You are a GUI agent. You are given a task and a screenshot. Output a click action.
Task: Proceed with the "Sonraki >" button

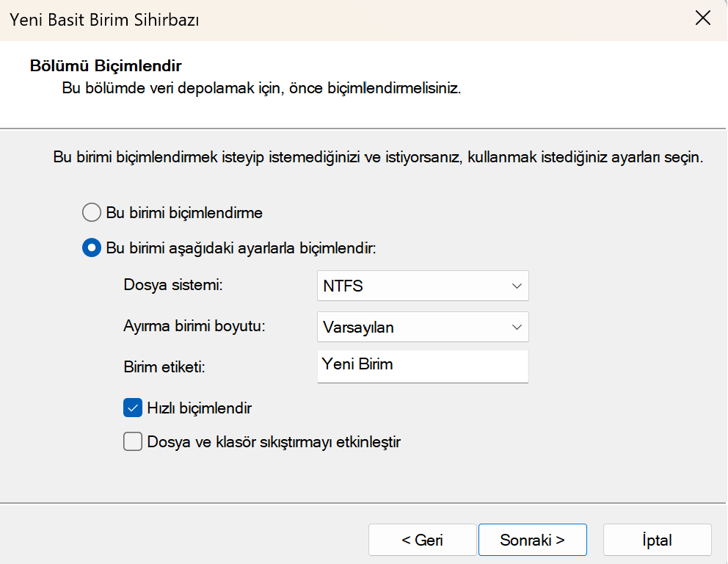[532, 540]
